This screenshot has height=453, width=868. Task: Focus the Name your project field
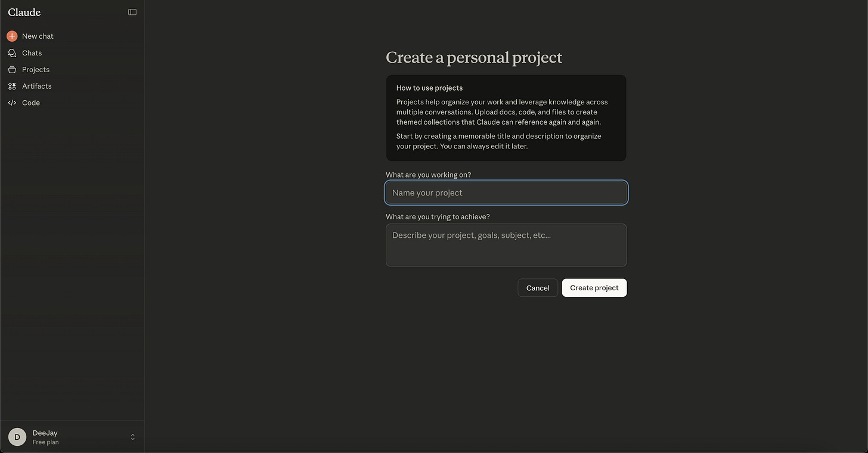tap(506, 193)
